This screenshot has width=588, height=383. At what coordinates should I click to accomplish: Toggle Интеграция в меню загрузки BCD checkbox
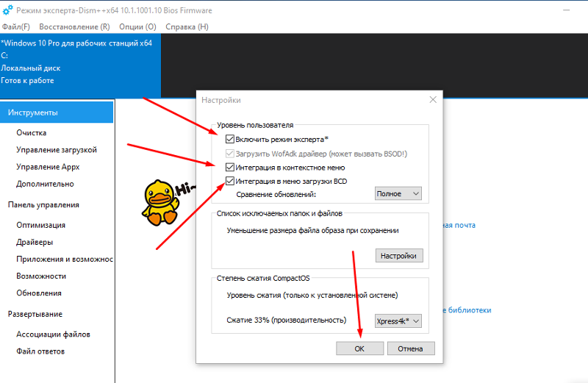[230, 181]
